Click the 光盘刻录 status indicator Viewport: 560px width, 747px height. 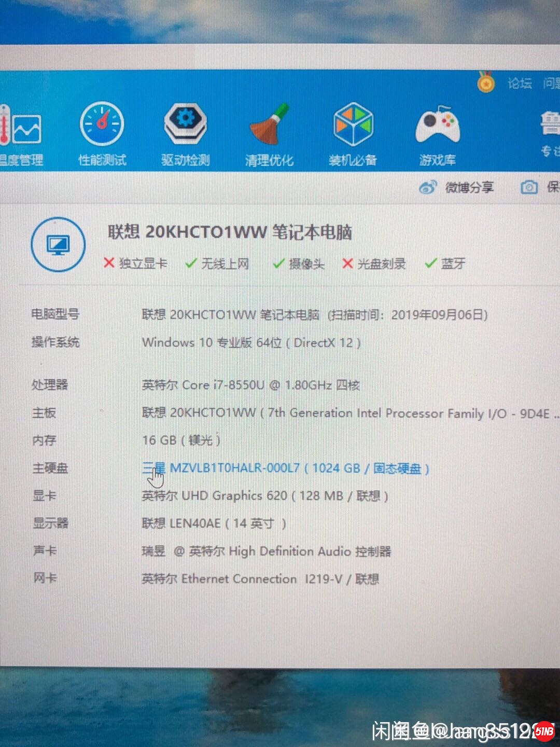[374, 264]
